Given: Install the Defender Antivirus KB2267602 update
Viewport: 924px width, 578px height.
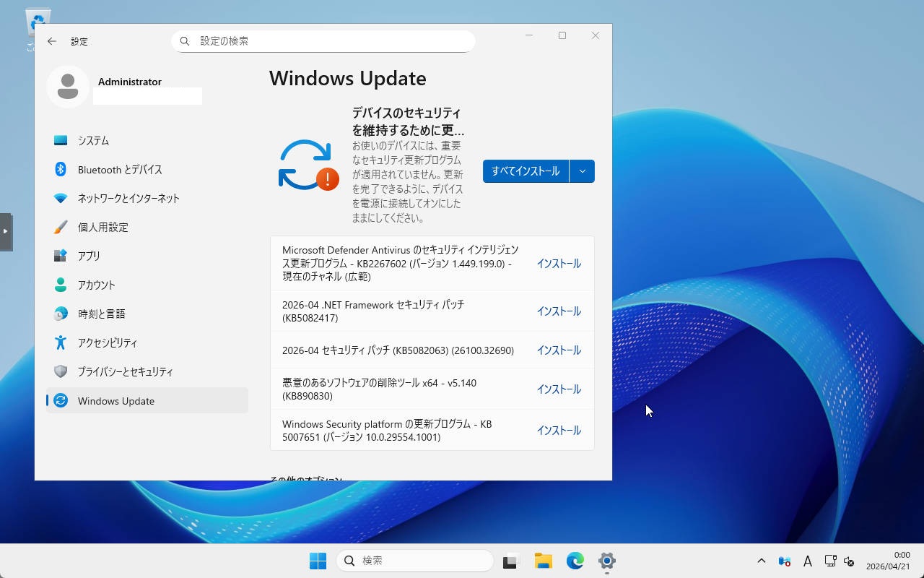Looking at the screenshot, I should (x=558, y=264).
